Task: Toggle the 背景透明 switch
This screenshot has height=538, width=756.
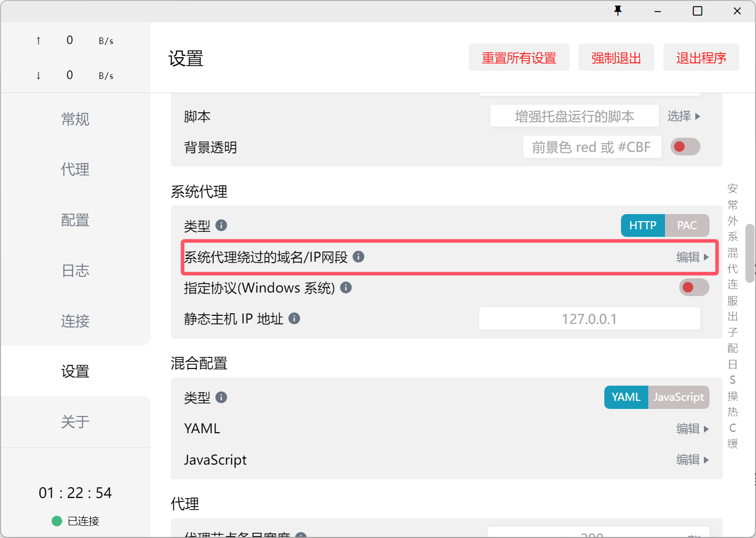Action: [685, 147]
